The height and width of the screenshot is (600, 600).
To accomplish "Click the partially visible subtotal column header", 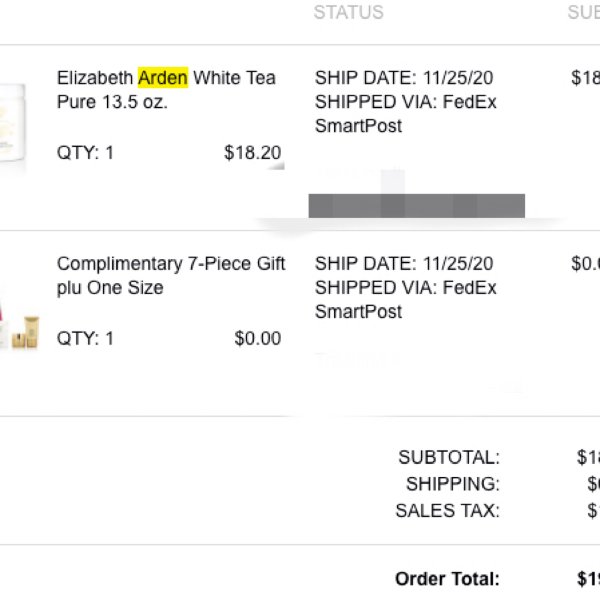I will point(584,12).
